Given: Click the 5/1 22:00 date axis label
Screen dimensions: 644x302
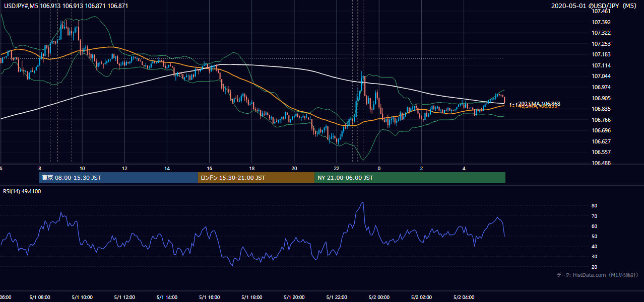Looking at the screenshot, I should [x=337, y=297].
